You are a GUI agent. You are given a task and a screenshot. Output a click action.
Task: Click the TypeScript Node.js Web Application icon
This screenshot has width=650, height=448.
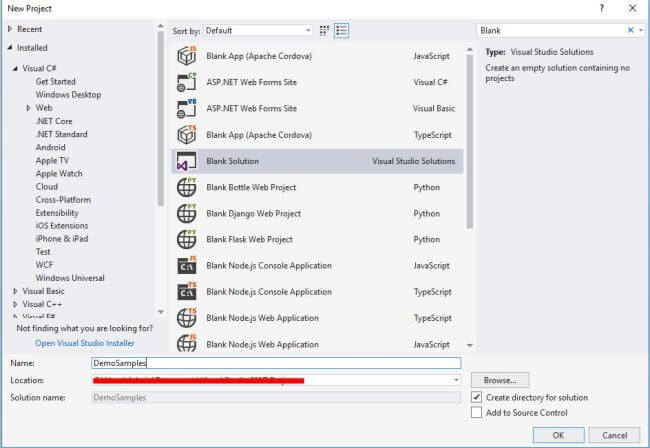click(187, 318)
